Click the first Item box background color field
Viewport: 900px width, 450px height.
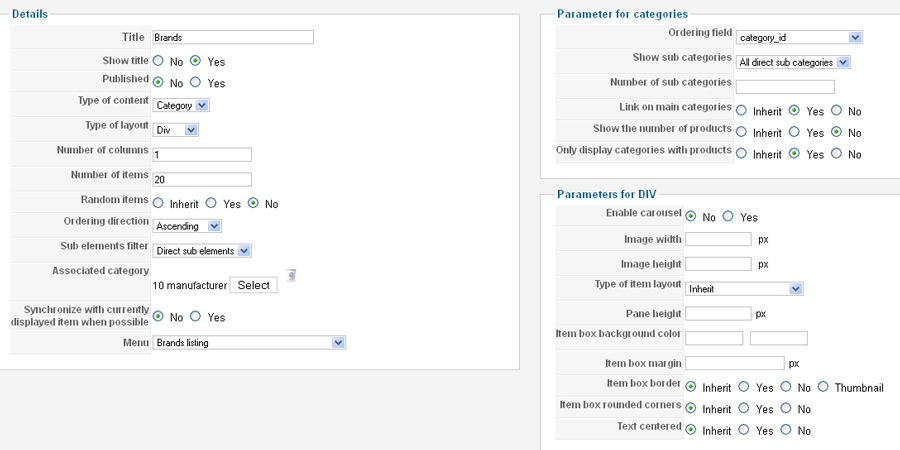(x=714, y=338)
